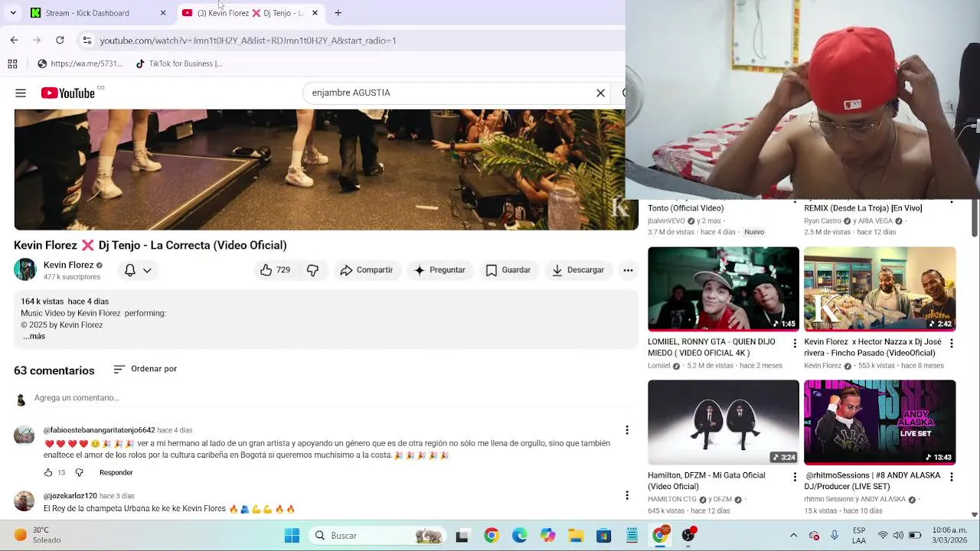Open notification bell dropdown for Kevin Florez
This screenshot has height=551, width=980.
(x=138, y=270)
